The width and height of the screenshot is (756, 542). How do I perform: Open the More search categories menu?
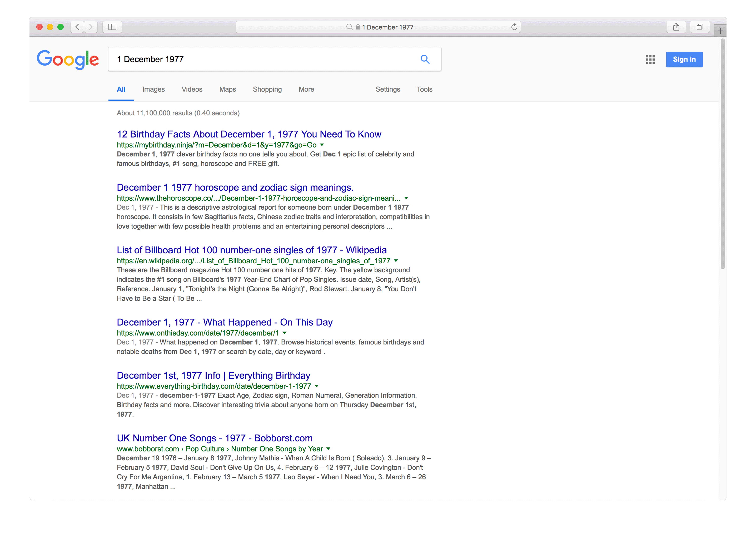pos(306,89)
